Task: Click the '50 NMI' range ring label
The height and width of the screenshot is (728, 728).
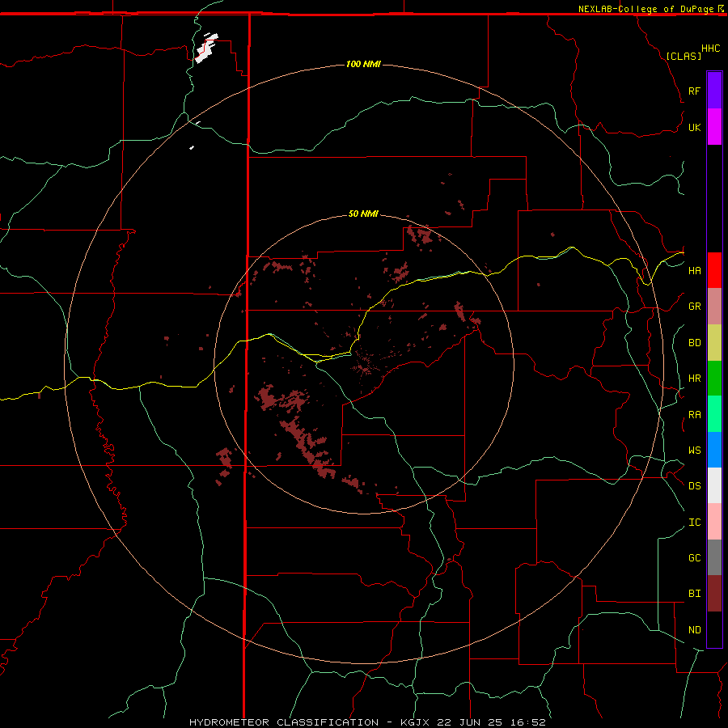Action: [363, 214]
